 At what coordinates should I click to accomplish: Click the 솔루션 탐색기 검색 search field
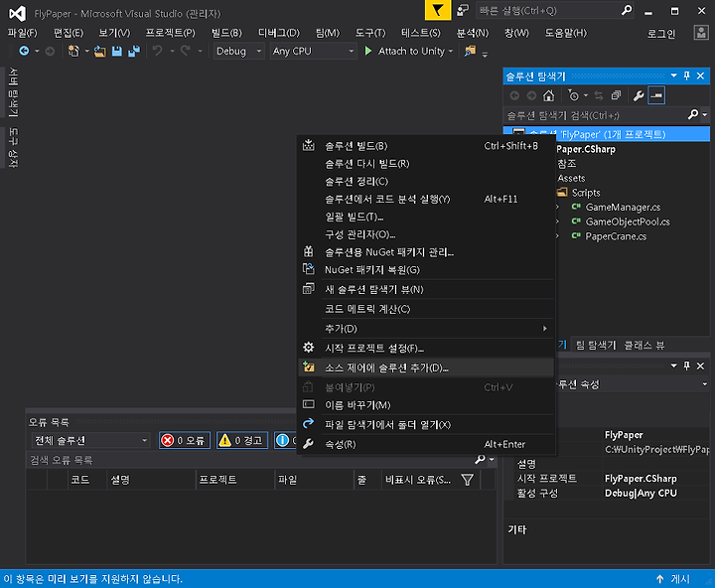click(x=595, y=115)
